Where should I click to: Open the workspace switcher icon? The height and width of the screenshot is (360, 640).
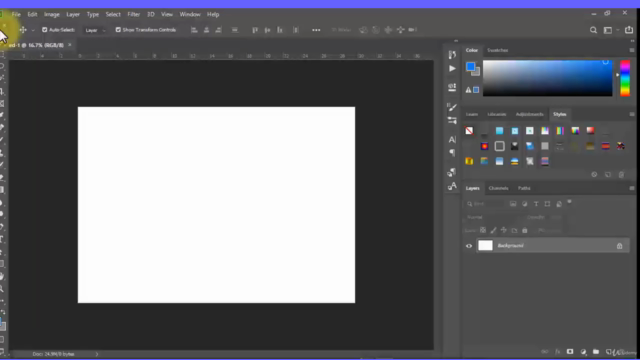click(608, 30)
